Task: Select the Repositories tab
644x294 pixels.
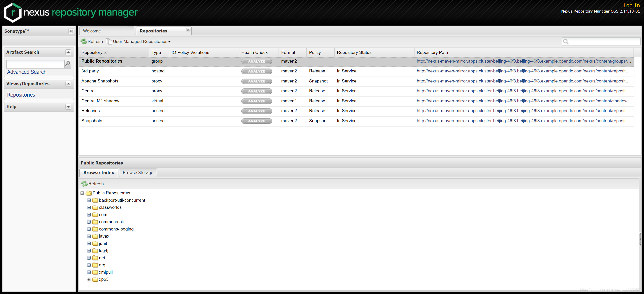Action: (x=163, y=31)
